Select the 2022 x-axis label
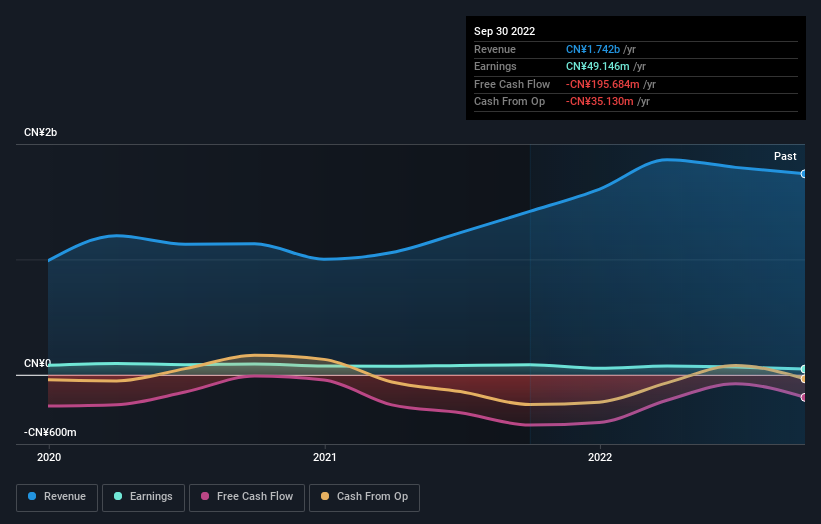Screen dimensions: 821x524 (x=600, y=457)
